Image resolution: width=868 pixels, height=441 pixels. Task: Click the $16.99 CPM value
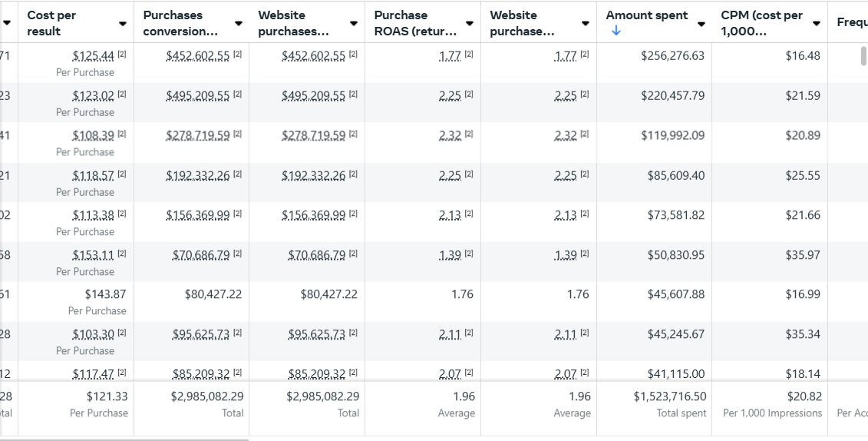coord(803,293)
